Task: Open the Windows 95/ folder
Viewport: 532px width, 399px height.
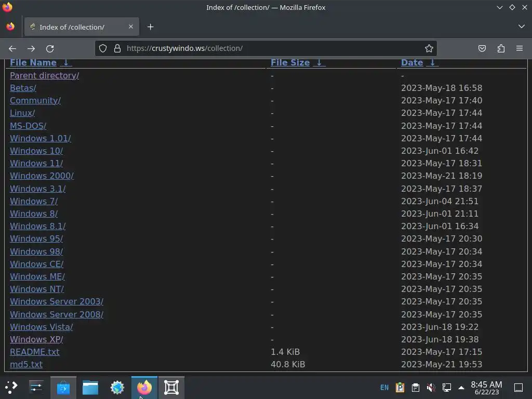Action: coord(36,238)
